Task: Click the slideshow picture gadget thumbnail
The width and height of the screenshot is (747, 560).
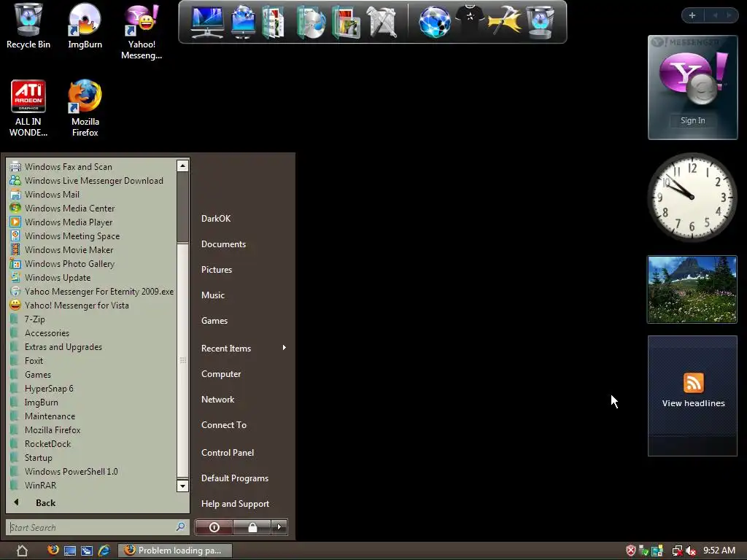Action: pos(692,289)
